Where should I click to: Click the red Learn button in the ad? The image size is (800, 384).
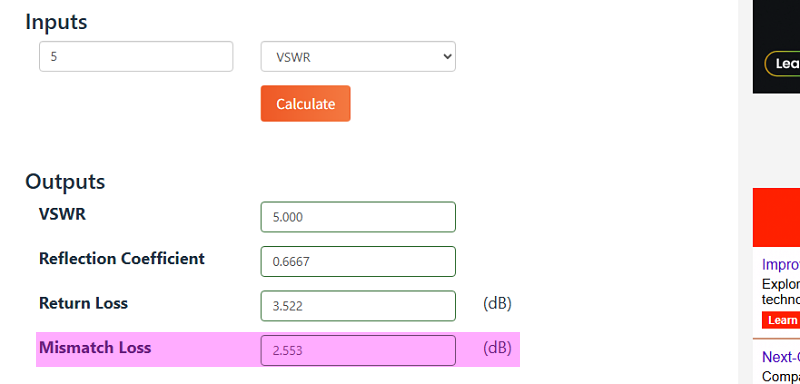coord(781,320)
